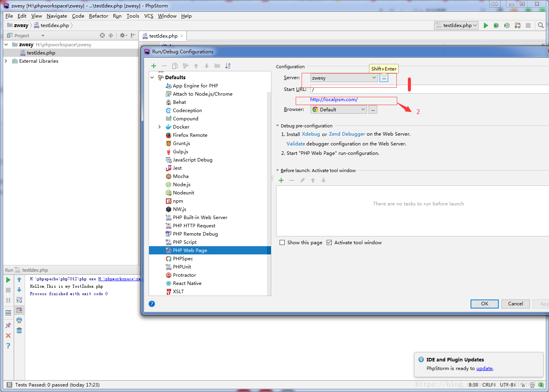The image size is (549, 392).
Task: Open the dialog help question mark icon
Action: click(152, 304)
